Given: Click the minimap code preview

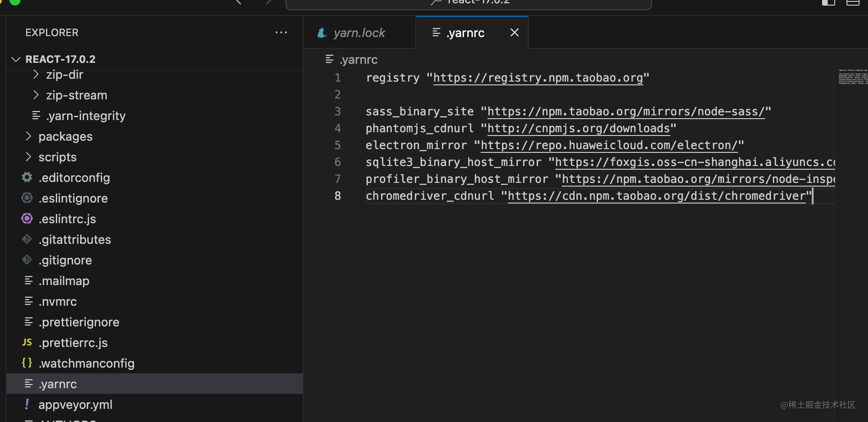Looking at the screenshot, I should click(x=853, y=77).
